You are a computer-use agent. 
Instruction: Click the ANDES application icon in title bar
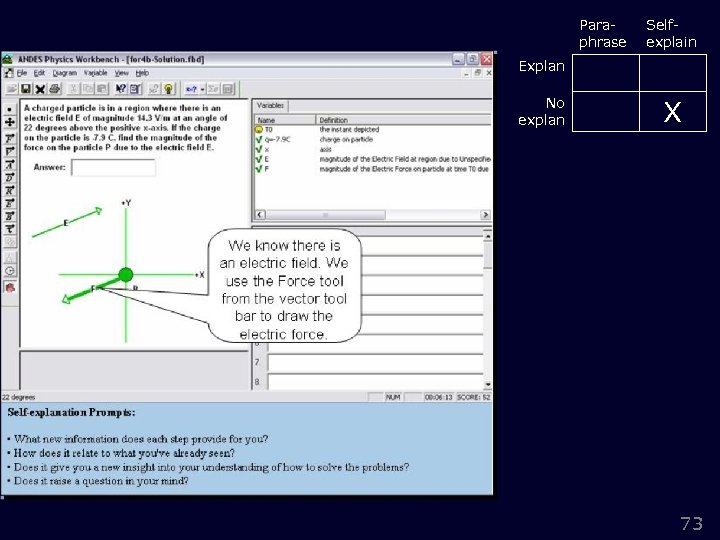8,59
